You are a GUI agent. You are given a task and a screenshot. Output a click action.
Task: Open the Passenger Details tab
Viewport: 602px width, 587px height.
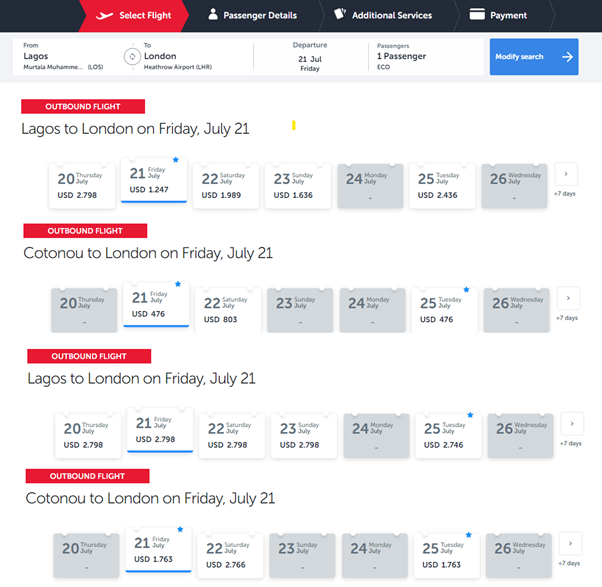pyautogui.click(x=259, y=16)
